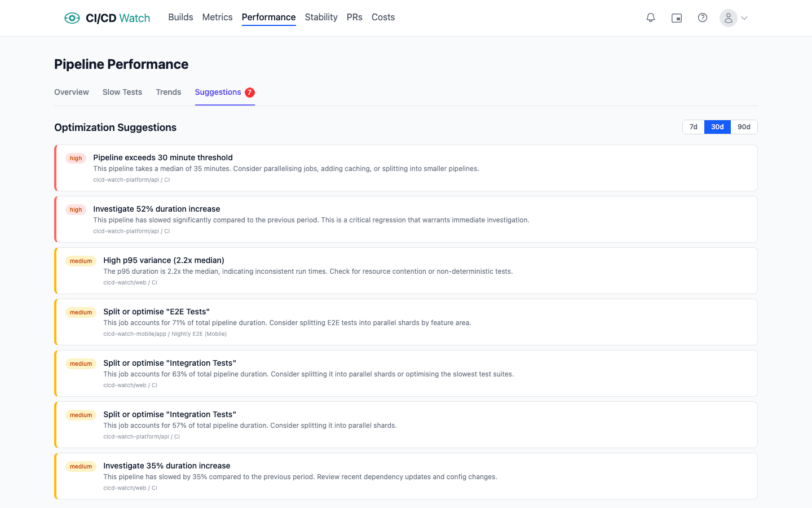
Task: Open the Costs navigation item
Action: [x=383, y=17]
